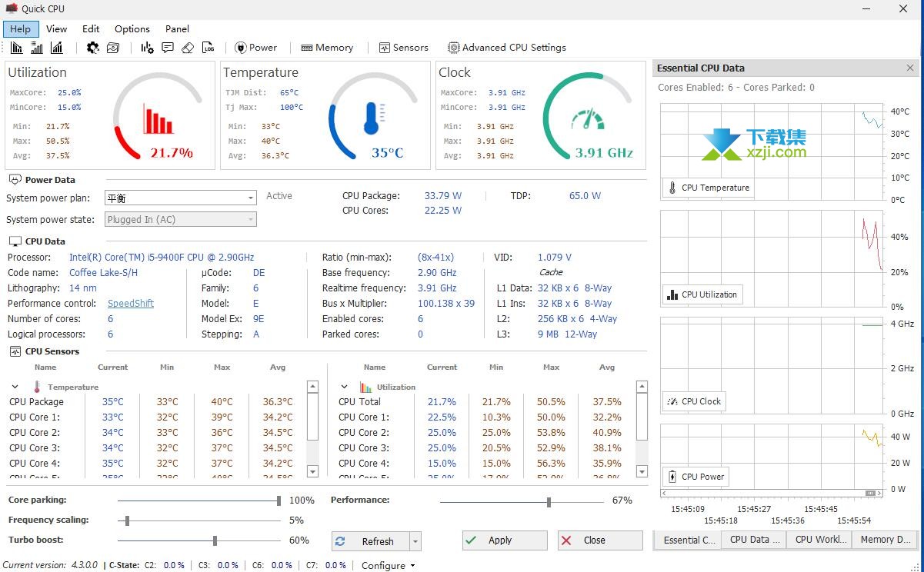Open Sensors from the toolbar
This screenshot has width=924, height=572.
point(404,48)
